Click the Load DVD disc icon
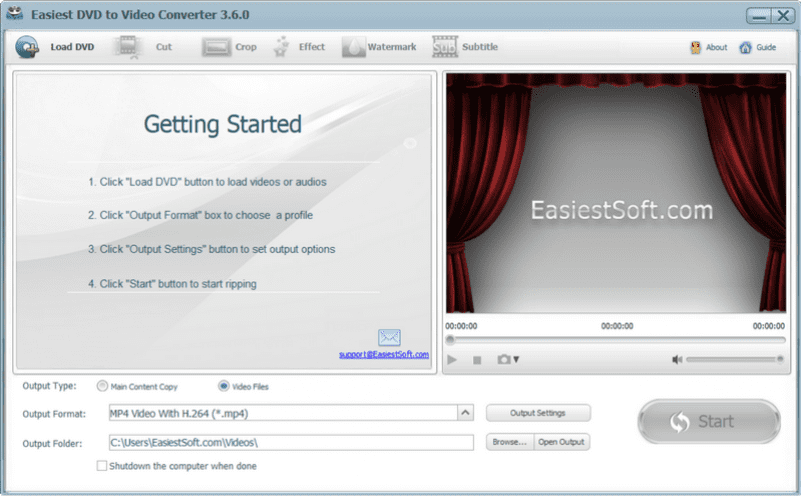The width and height of the screenshot is (801, 496). 27,47
